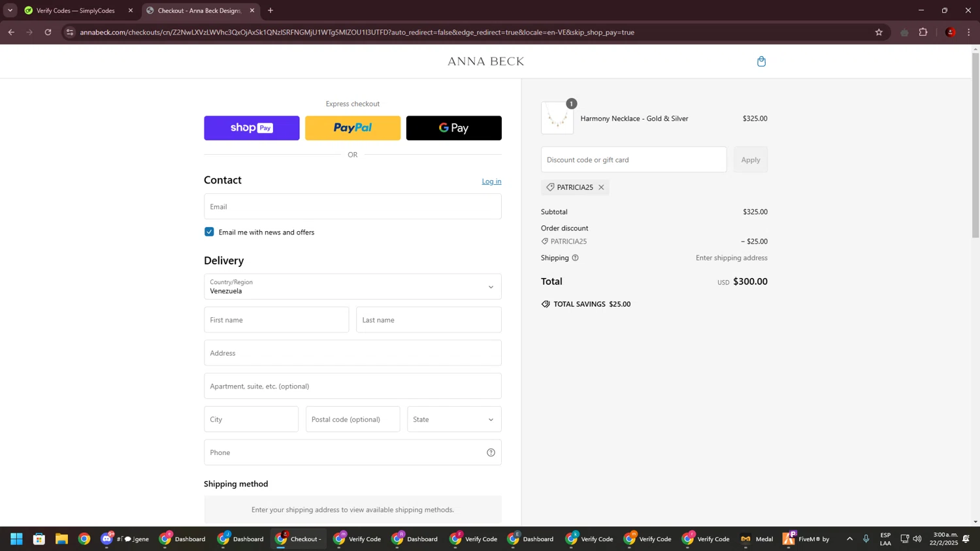Click the shipping info help icon
The height and width of the screenshot is (551, 980).
click(x=575, y=258)
